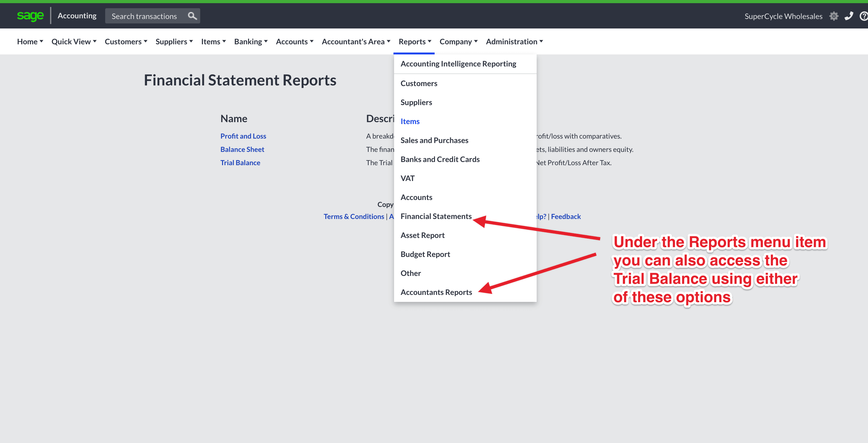The width and height of the screenshot is (868, 443).
Task: Click the Feedback footer link
Action: click(x=565, y=216)
